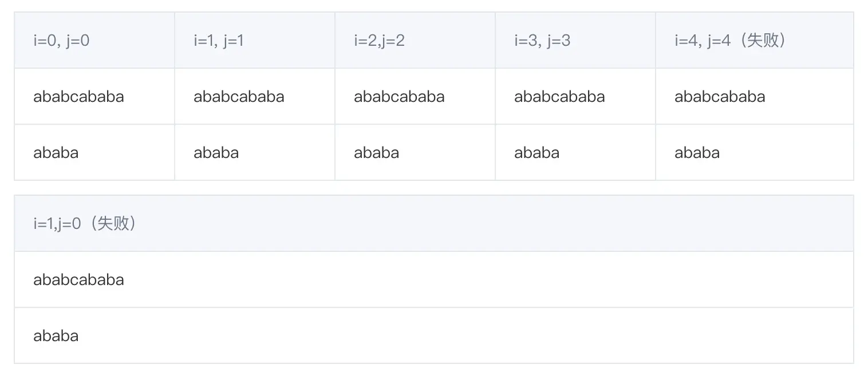Image resolution: width=868 pixels, height=372 pixels.
Task: Click the 'i=2,j=2' header cell
Action: [x=415, y=41]
